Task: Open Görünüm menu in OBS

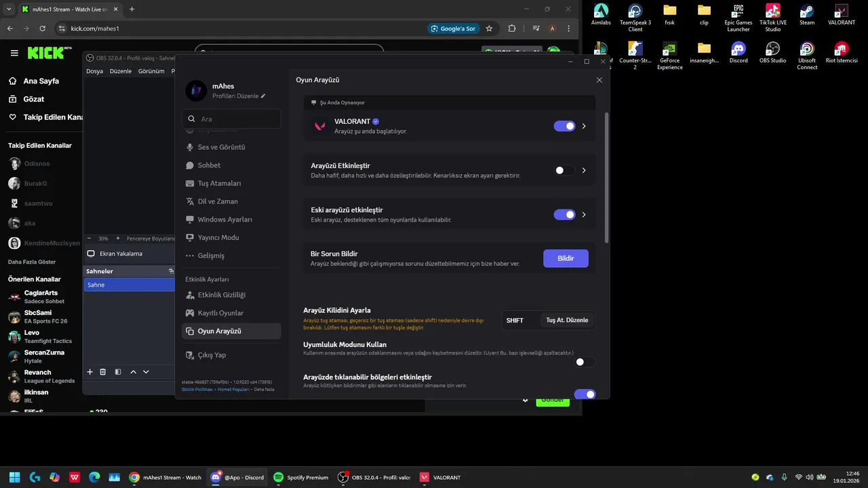Action: click(151, 71)
